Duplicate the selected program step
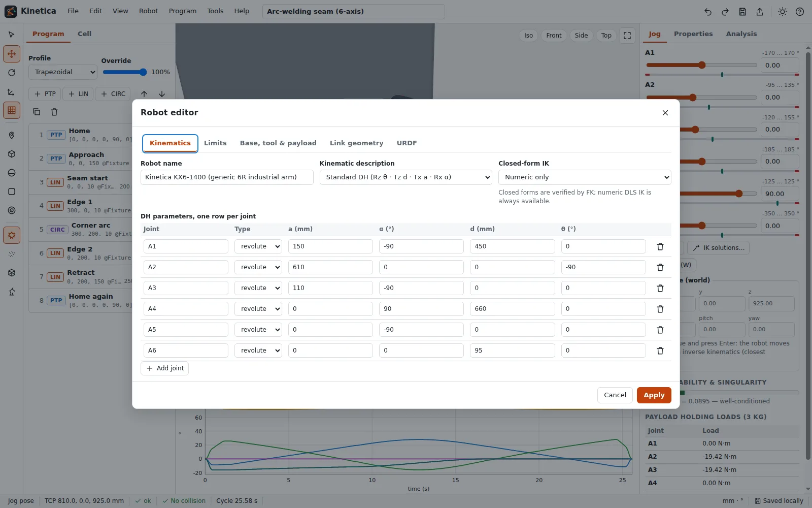Image resolution: width=812 pixels, height=508 pixels. click(x=37, y=112)
